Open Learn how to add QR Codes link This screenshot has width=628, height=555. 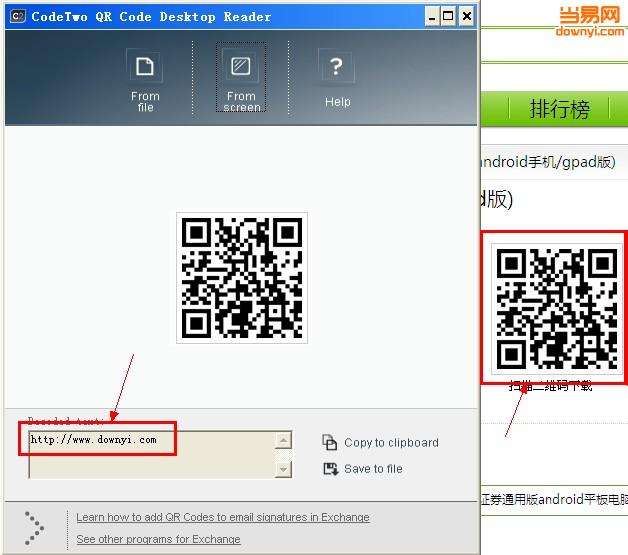pos(223,517)
